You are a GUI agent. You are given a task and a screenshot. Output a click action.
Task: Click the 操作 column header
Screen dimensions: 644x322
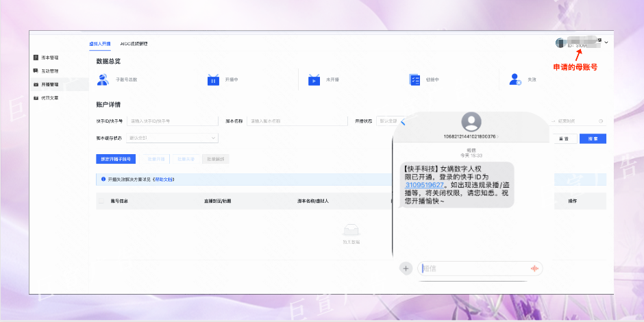(x=573, y=201)
